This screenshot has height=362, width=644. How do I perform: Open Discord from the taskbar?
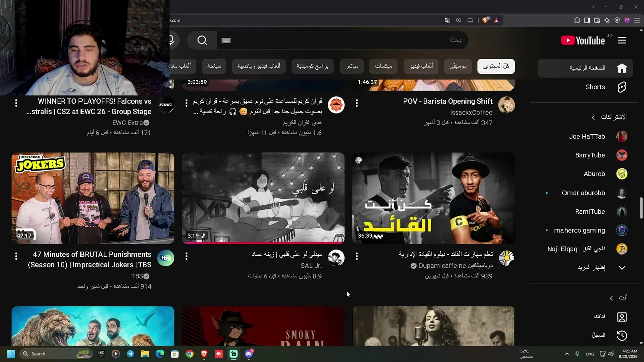(248, 354)
